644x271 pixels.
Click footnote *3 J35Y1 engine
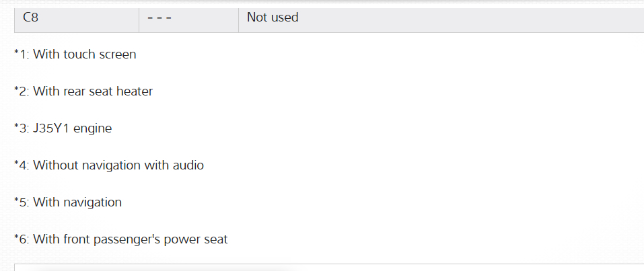click(63, 128)
